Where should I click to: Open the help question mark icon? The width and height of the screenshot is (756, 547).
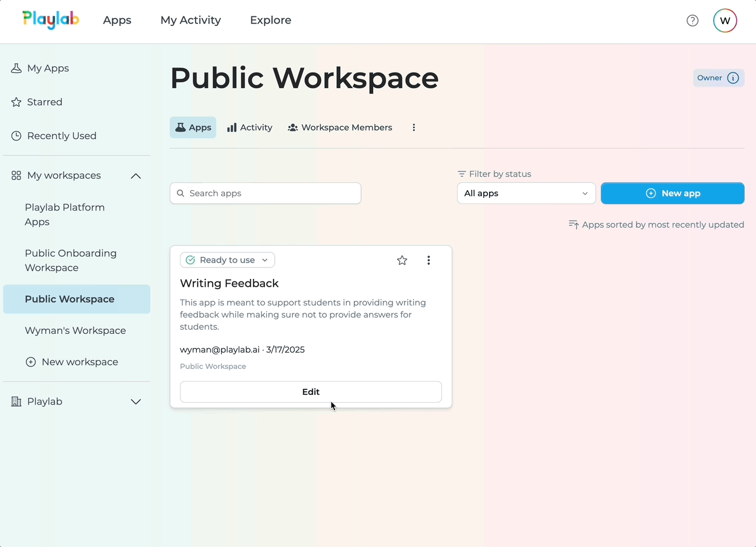pyautogui.click(x=693, y=21)
